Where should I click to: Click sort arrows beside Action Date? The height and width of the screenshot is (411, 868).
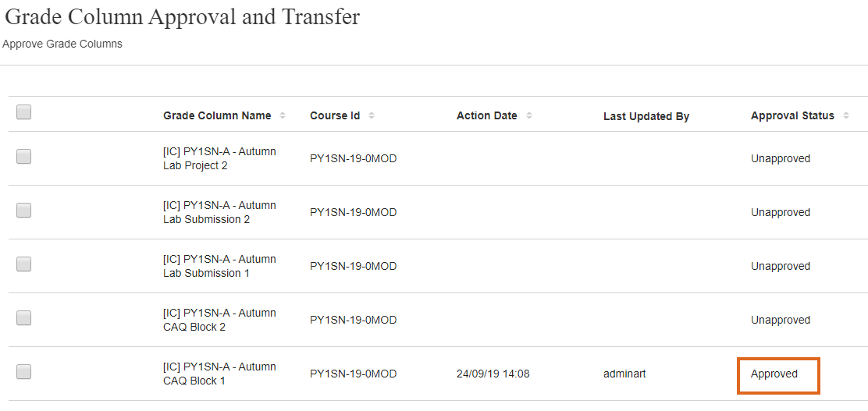(x=529, y=115)
